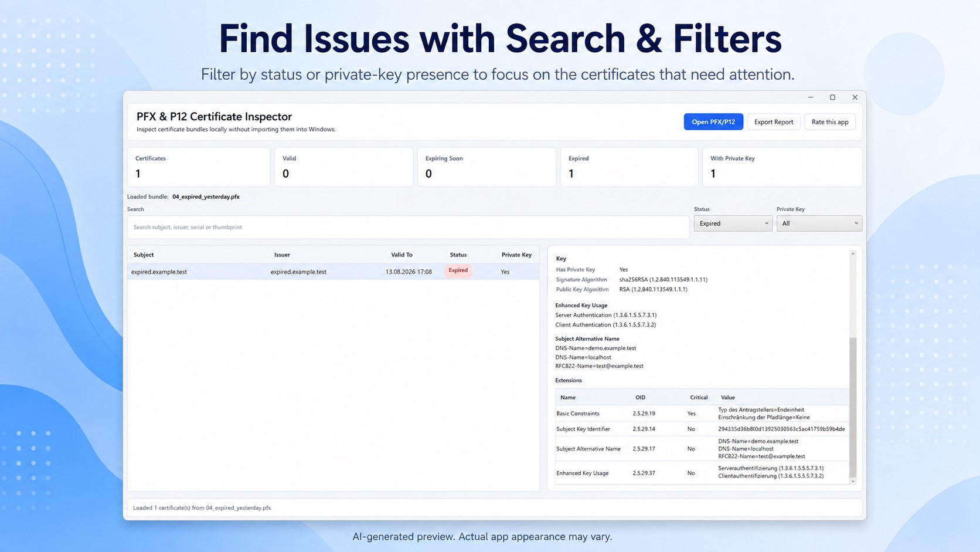
Task: Minimize the Certificate Inspector window
Action: tap(811, 97)
